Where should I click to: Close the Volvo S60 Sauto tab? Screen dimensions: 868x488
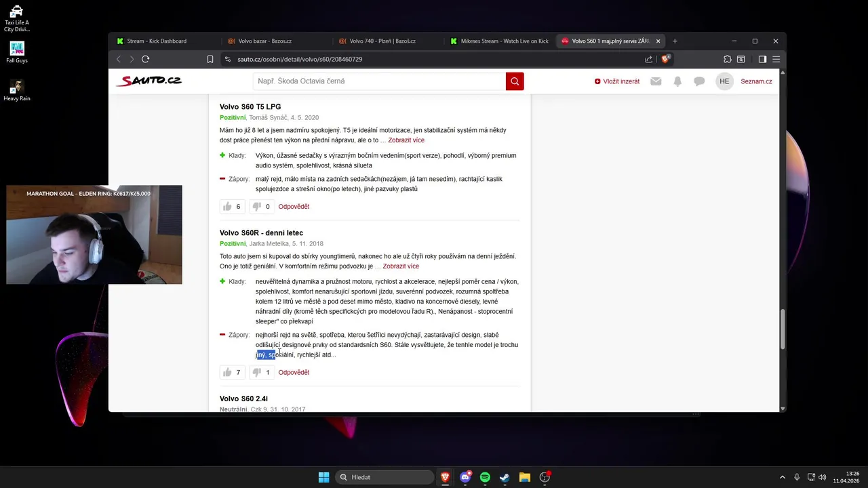658,41
